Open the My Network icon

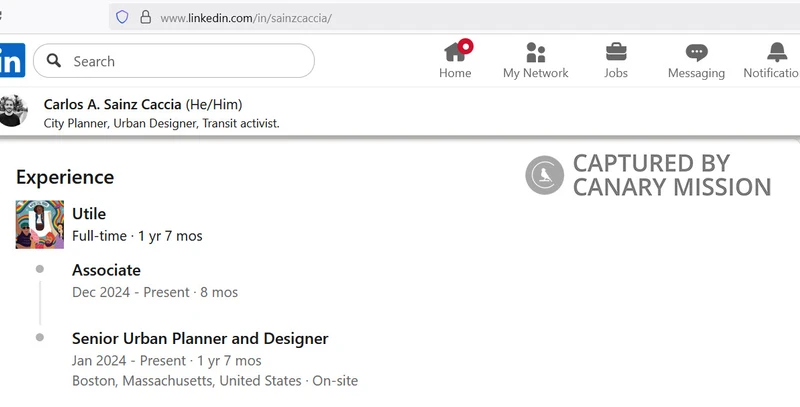[535, 52]
